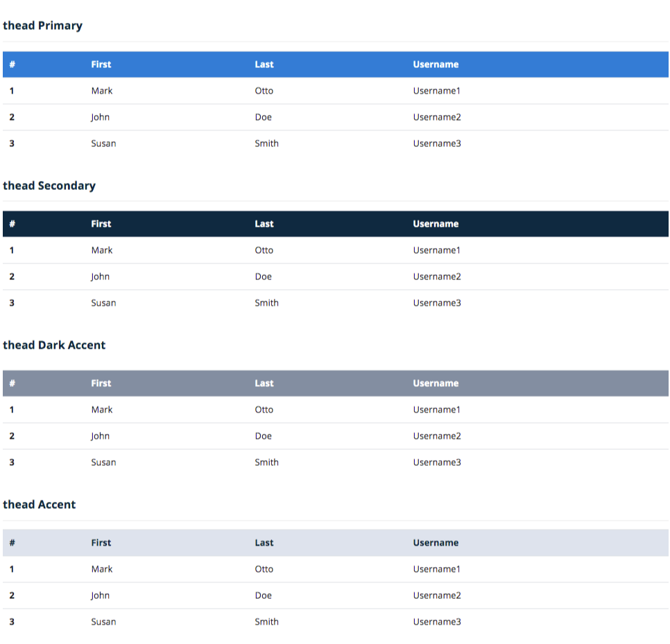Viewport: 670px width, 644px height.
Task: Click the 'thead Secondary' heading
Action: (x=49, y=186)
